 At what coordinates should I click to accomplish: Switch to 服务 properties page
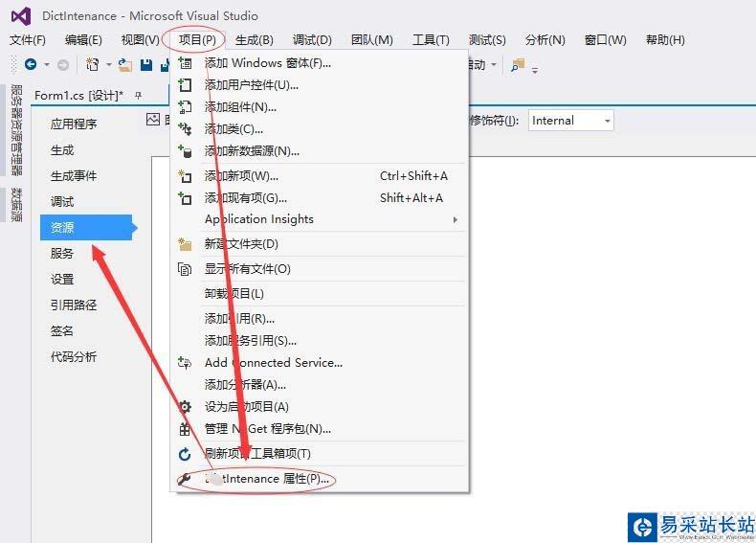click(x=62, y=254)
